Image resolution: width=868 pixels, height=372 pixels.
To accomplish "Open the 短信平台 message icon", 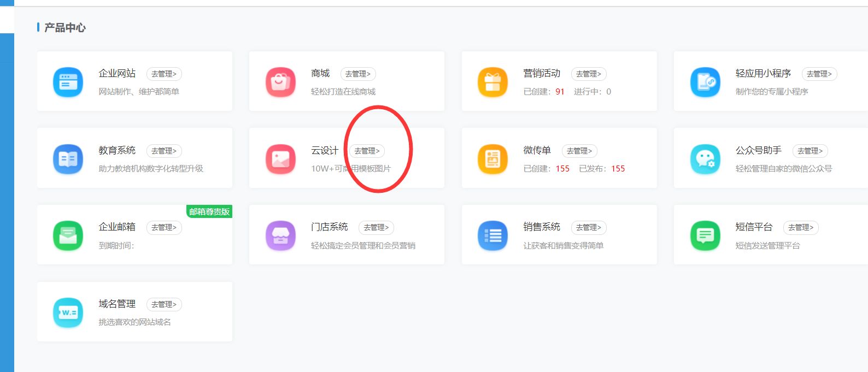I will pos(705,236).
